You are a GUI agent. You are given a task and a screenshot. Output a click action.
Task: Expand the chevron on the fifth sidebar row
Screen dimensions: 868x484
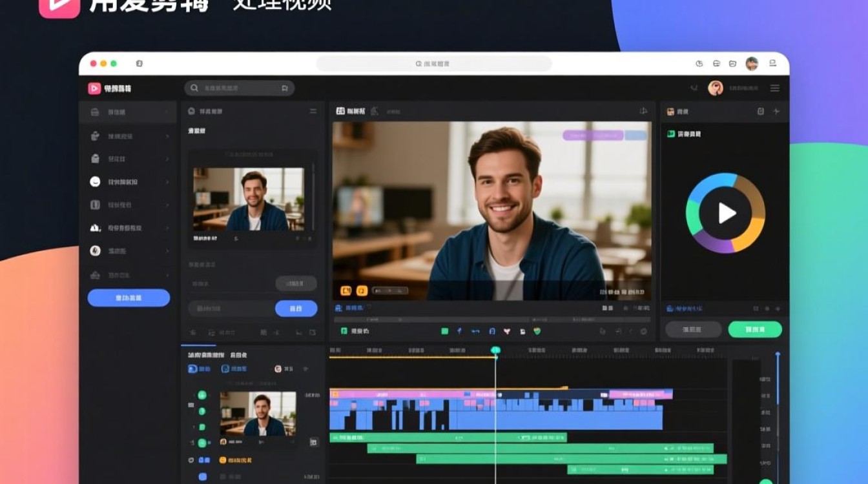(167, 205)
